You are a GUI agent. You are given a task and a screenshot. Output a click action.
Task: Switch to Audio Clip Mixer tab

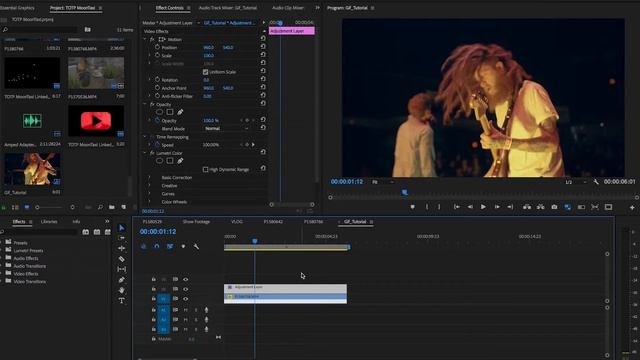[x=288, y=8]
